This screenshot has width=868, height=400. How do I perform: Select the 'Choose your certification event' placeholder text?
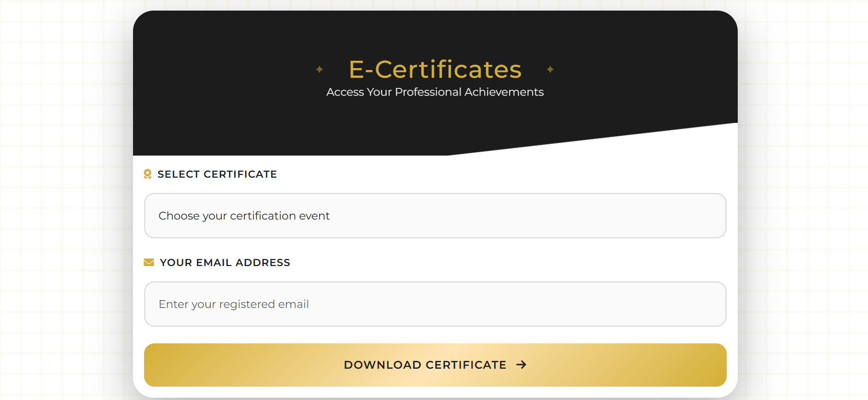tap(244, 216)
